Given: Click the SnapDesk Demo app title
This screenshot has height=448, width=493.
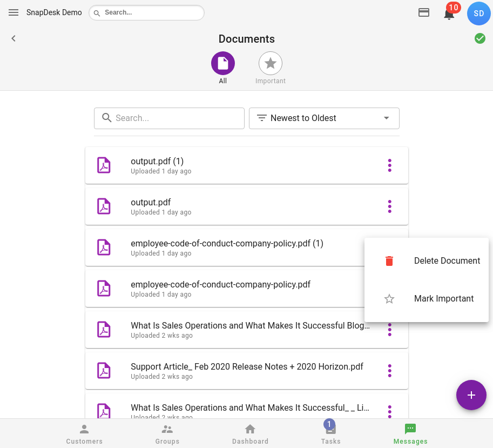Looking at the screenshot, I should [x=54, y=12].
